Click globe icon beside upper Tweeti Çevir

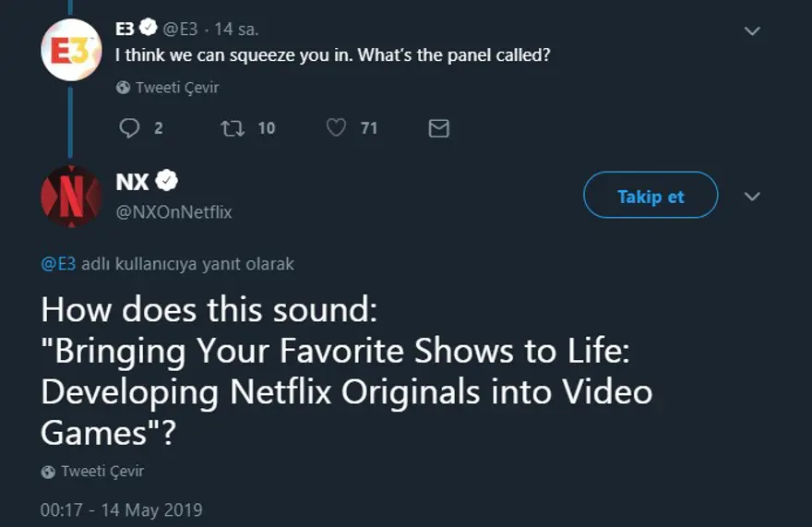[x=124, y=89]
